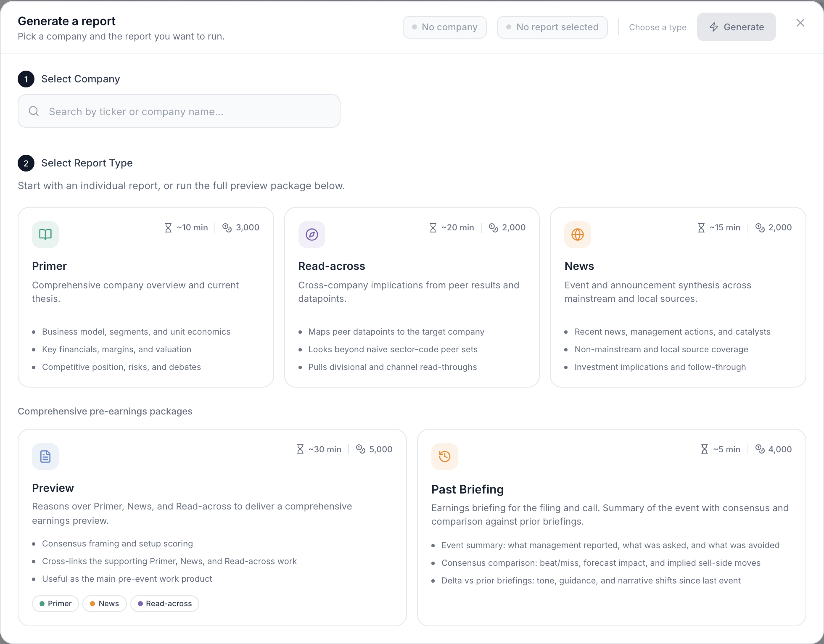Click the Read-across compass icon
Viewport: 824px width, 644px height.
point(312,235)
